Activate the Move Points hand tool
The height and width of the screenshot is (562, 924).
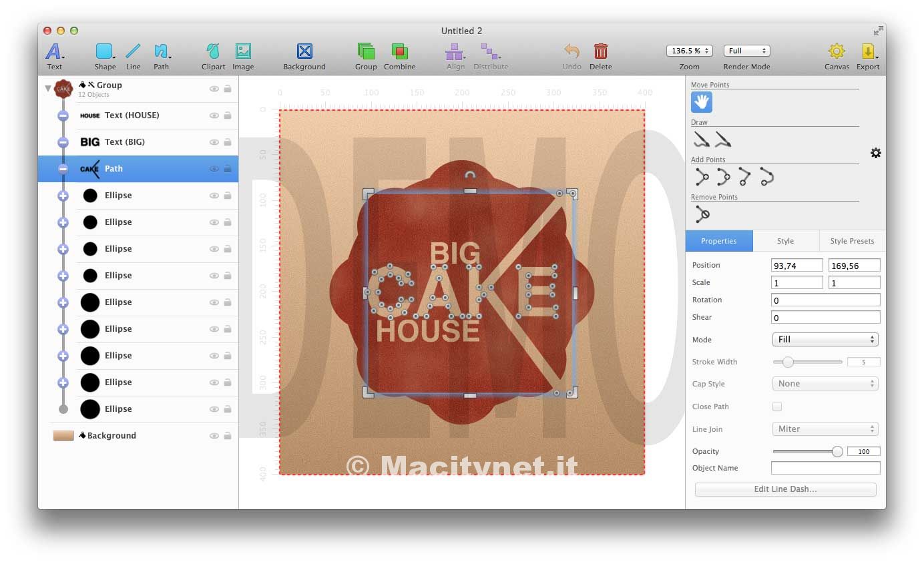pos(702,102)
